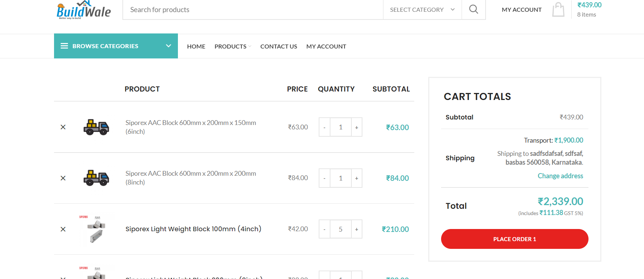Remove Siporex AAC Block 200mm (8inch) item
The height and width of the screenshot is (279, 644).
click(x=63, y=178)
